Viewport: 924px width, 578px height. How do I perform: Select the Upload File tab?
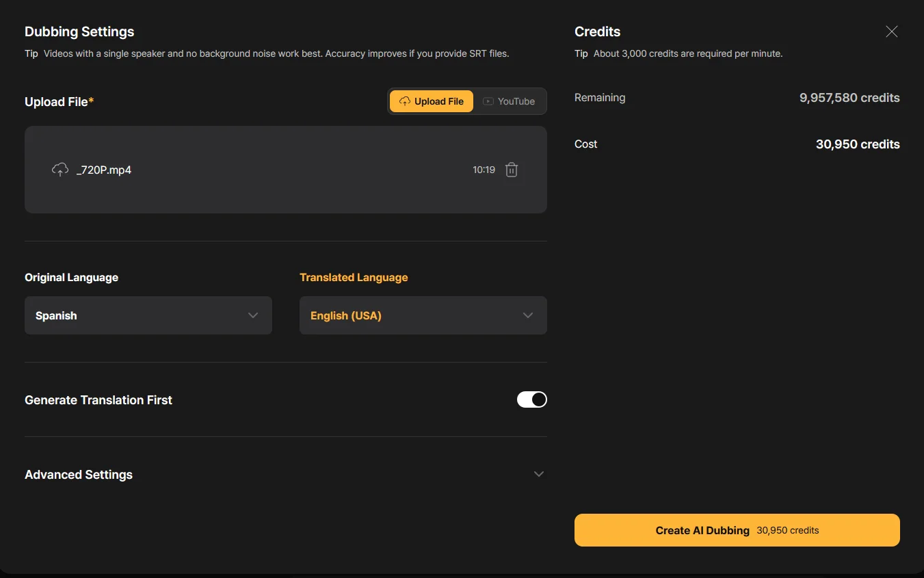(x=432, y=101)
